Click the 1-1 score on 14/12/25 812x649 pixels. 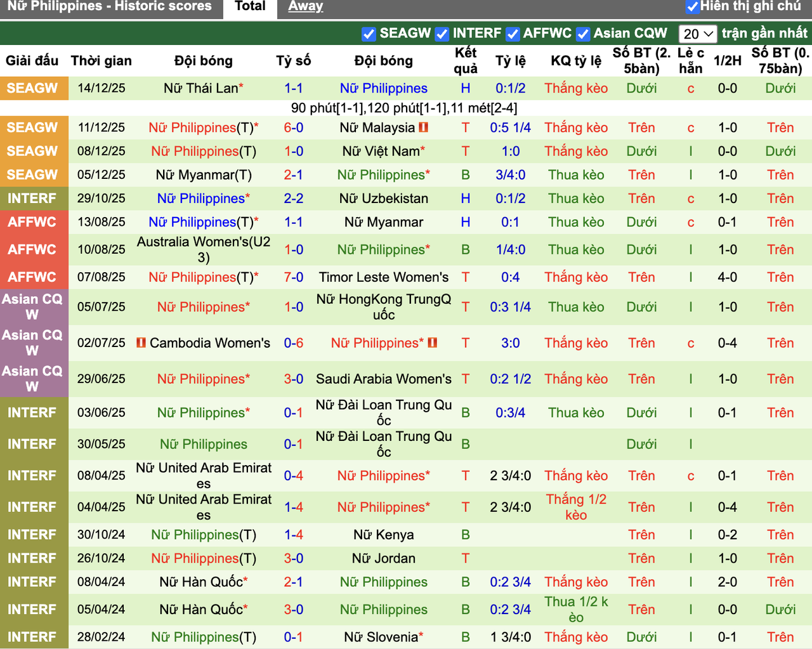coord(294,88)
